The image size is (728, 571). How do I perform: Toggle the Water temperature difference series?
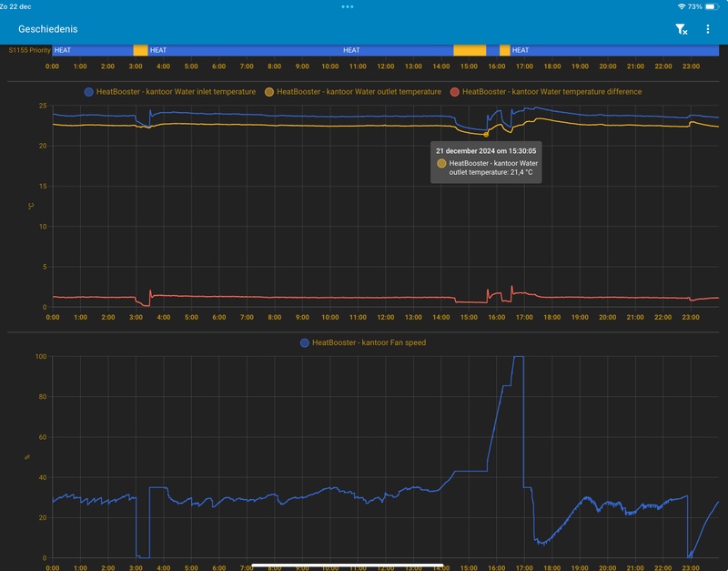[546, 92]
